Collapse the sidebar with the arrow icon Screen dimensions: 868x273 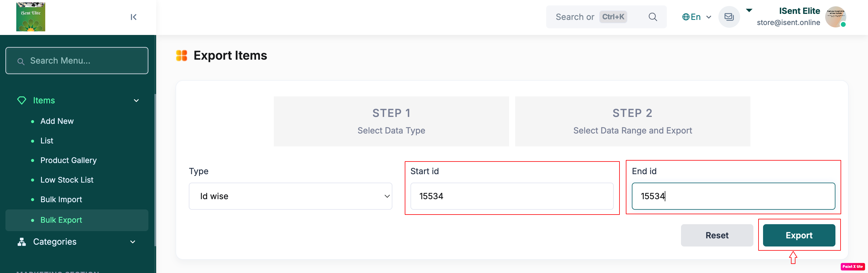click(133, 17)
